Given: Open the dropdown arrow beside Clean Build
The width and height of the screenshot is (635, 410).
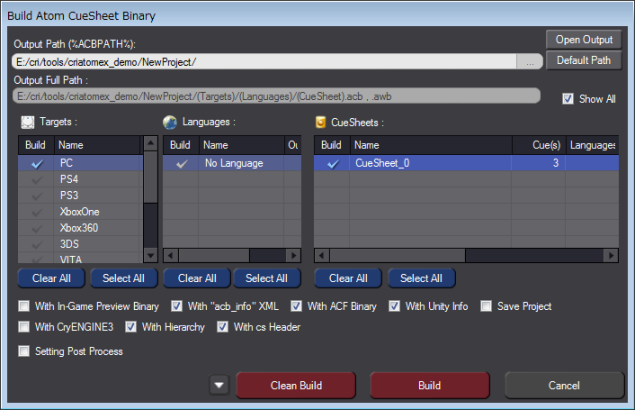Looking at the screenshot, I should pyautogui.click(x=219, y=385).
